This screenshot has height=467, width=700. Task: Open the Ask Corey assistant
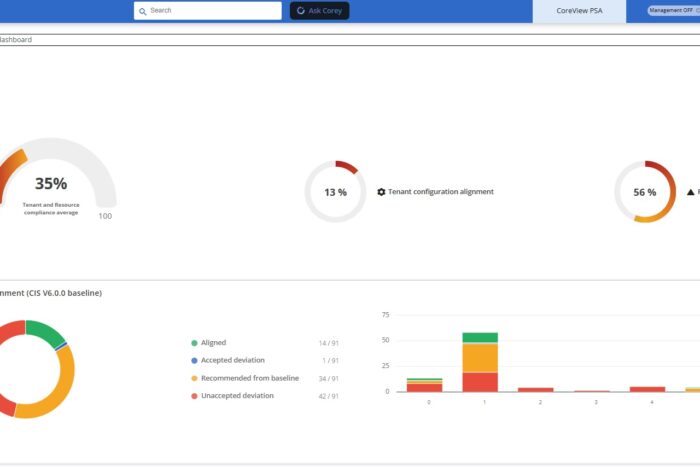click(x=320, y=11)
